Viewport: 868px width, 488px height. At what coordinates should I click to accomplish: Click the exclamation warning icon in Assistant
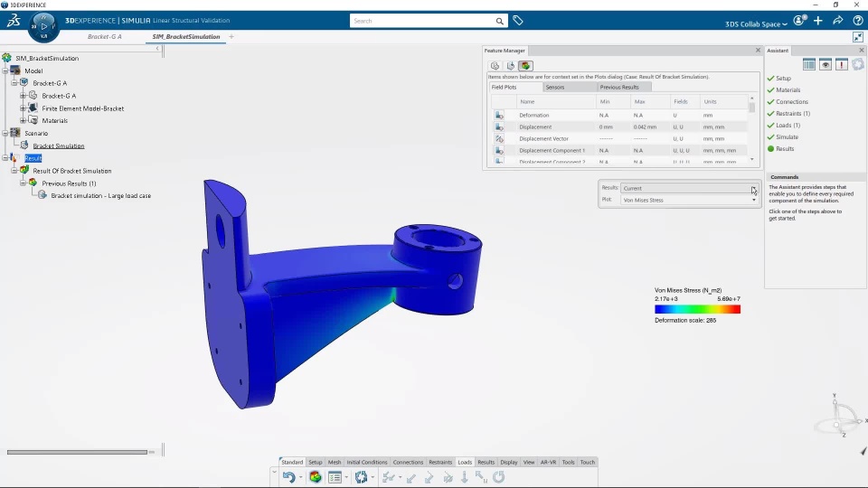click(x=842, y=65)
